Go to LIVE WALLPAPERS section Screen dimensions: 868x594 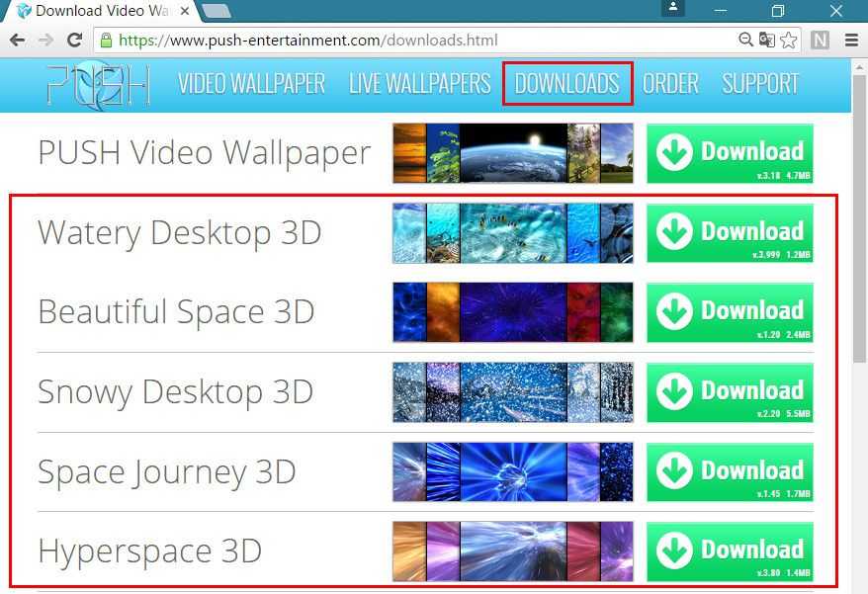tap(419, 84)
